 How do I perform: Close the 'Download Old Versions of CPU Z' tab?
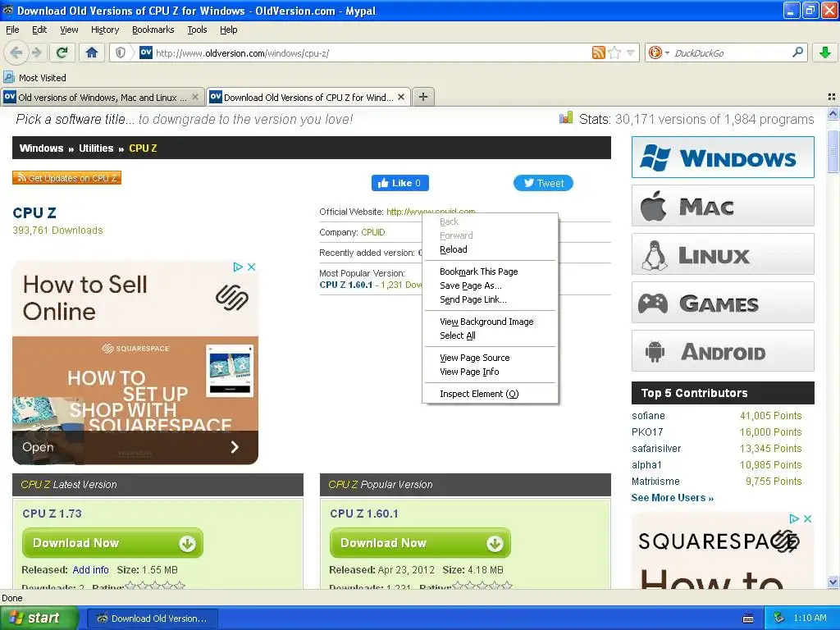[401, 97]
